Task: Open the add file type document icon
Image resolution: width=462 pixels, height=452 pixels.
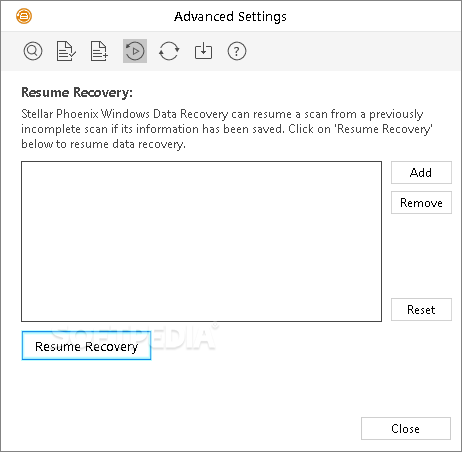Action: point(99,51)
